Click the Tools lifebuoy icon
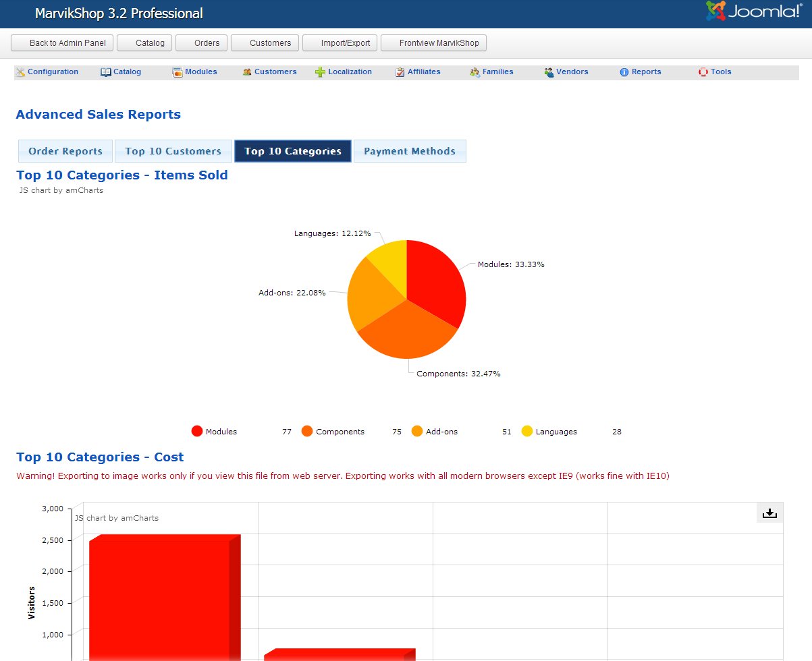The width and height of the screenshot is (812, 661). tap(703, 72)
